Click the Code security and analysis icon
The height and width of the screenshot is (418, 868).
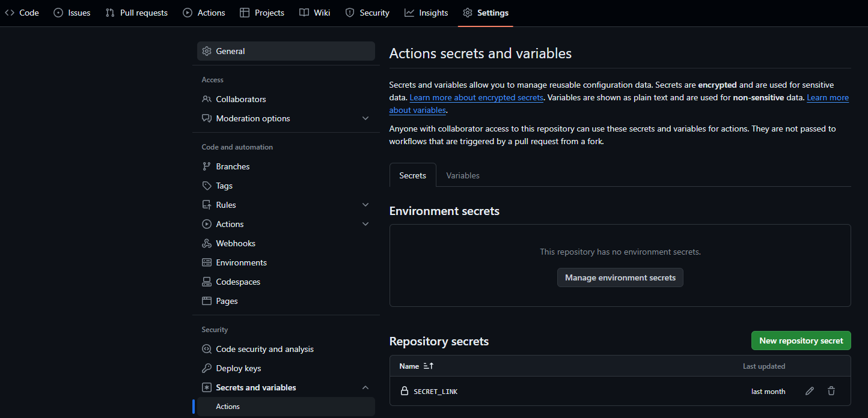point(207,349)
